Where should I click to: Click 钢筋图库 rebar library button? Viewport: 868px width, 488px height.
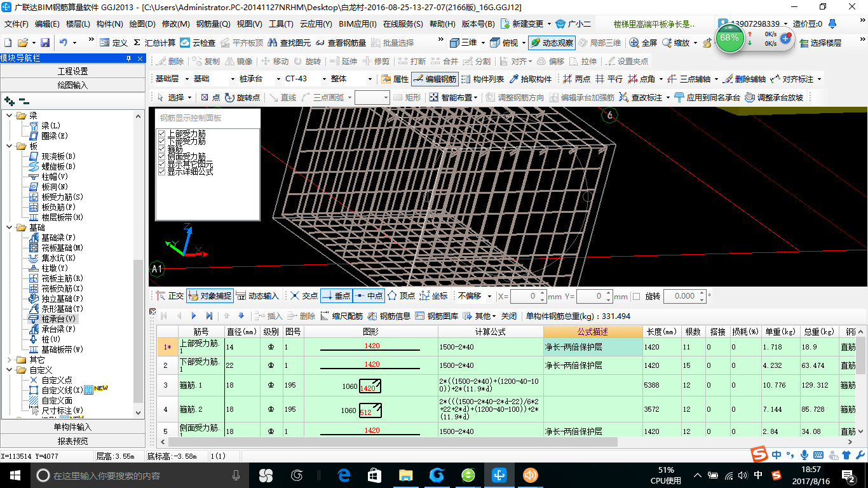pos(437,316)
